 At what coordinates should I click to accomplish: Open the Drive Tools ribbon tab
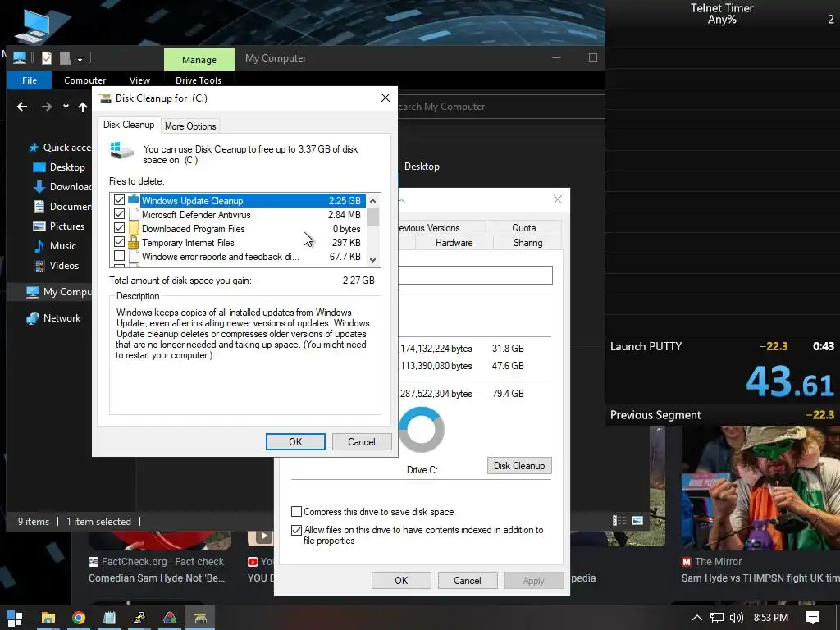click(x=199, y=80)
